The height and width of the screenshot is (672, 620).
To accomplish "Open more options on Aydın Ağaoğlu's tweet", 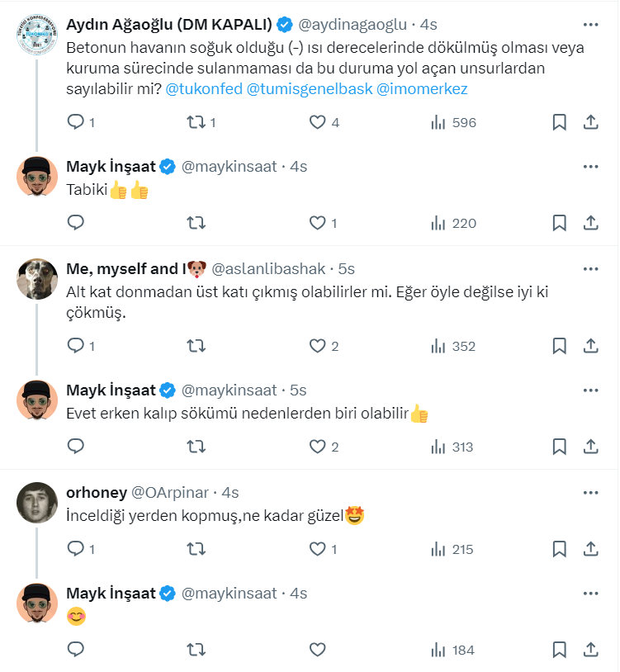I will point(590,25).
